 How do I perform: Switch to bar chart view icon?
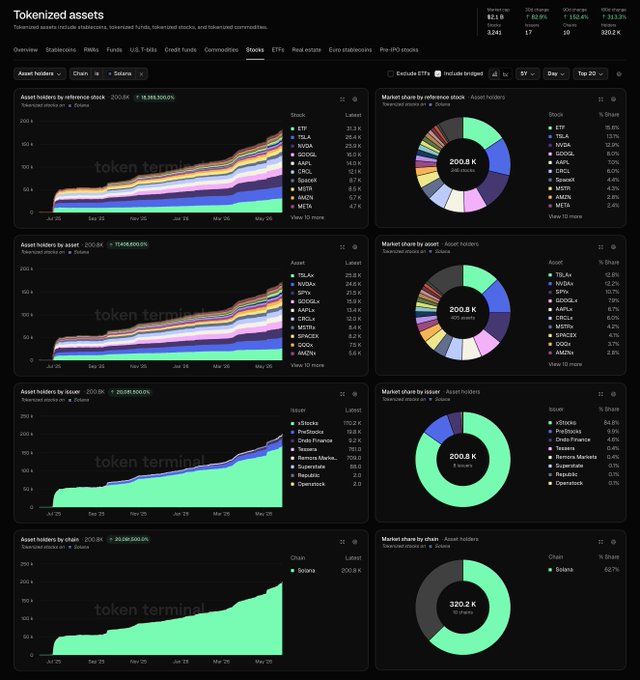click(x=494, y=74)
